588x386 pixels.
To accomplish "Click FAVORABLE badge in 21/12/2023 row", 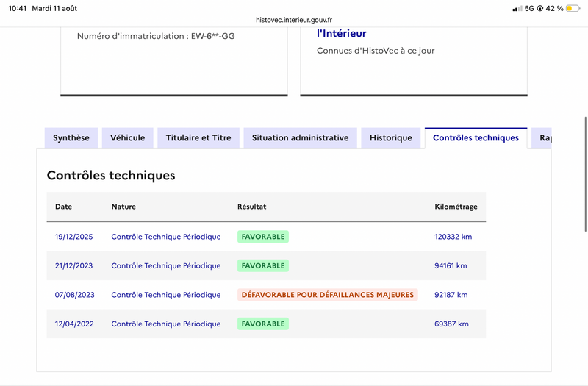I will [263, 265].
